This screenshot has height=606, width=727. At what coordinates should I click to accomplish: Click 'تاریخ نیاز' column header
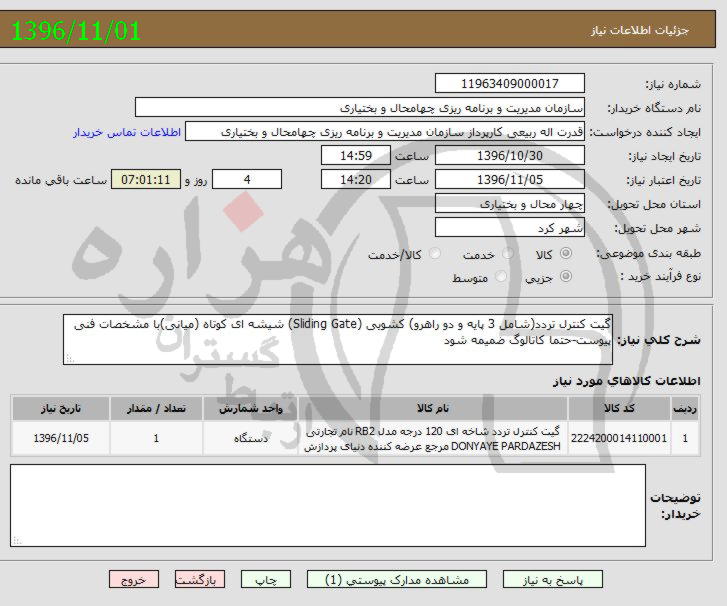tap(60, 408)
